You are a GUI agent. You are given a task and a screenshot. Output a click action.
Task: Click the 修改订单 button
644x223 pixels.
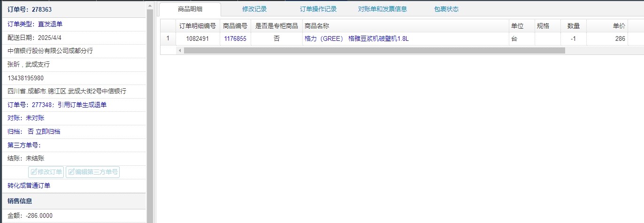(46, 172)
